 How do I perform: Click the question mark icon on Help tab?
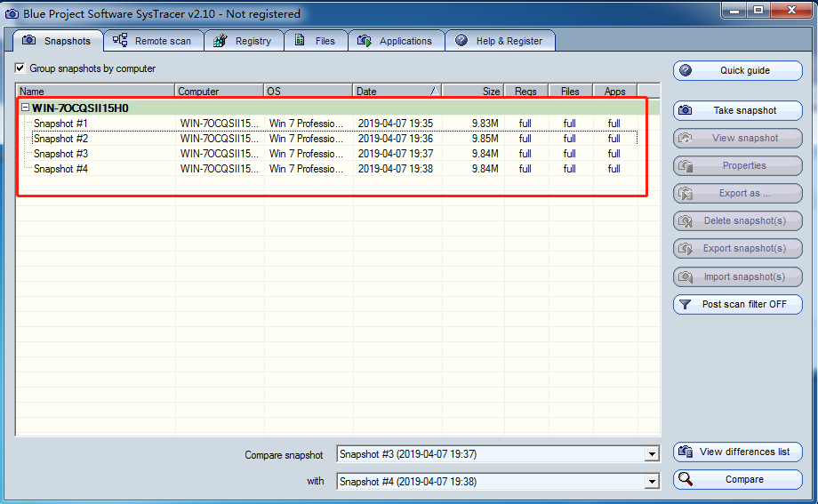click(461, 40)
